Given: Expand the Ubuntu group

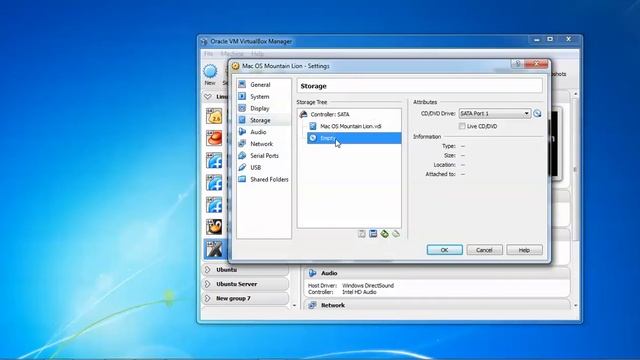Looking at the screenshot, I should pos(208,270).
